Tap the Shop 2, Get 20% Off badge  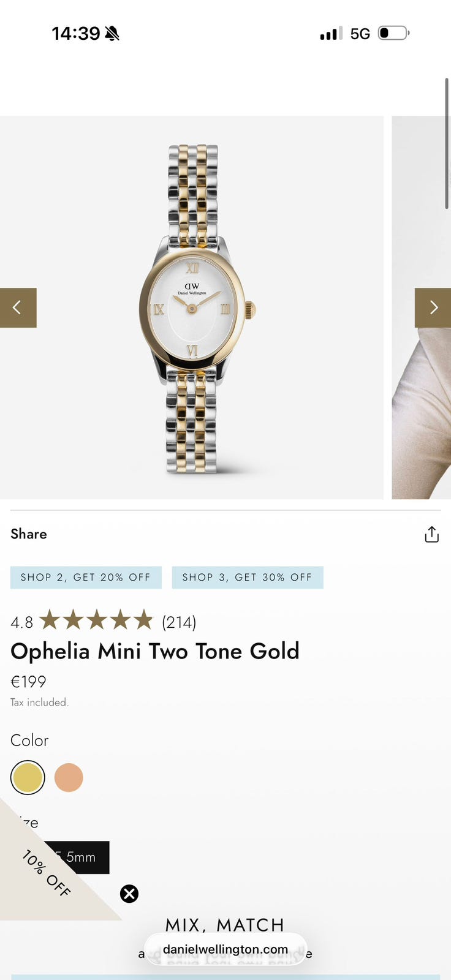[86, 578]
